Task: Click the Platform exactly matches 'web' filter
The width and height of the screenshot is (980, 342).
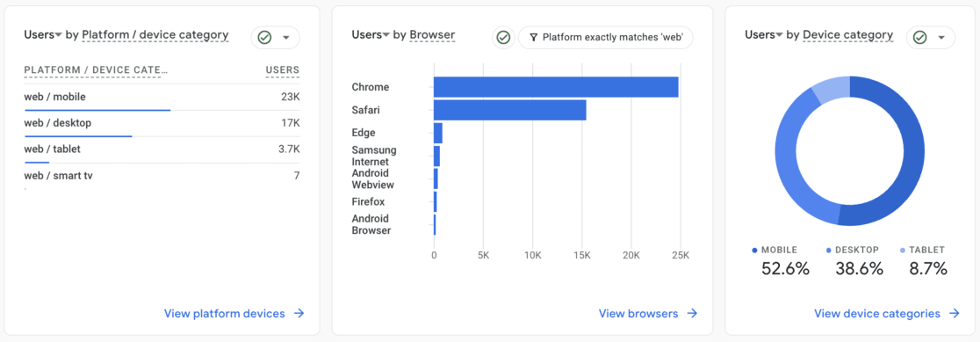Action: [x=606, y=38]
